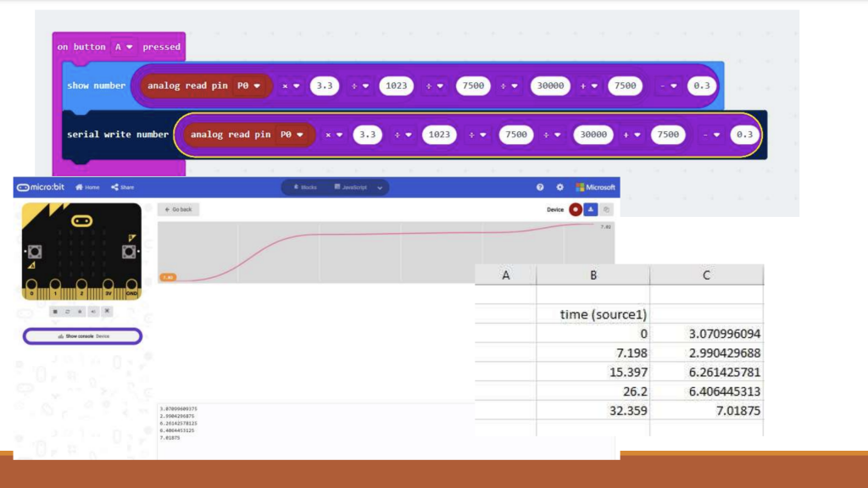Click the 3V pin on the micro:bit
868x488 pixels.
(x=108, y=288)
